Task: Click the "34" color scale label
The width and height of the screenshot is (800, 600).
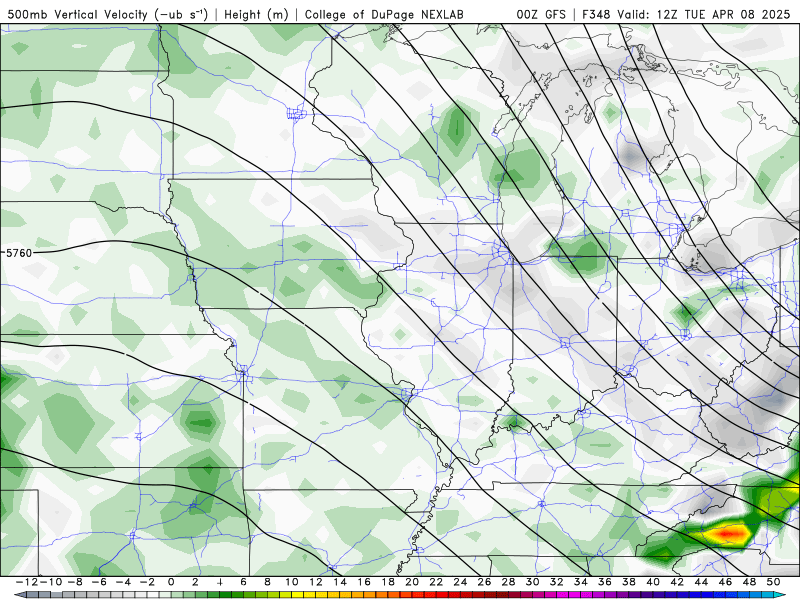Action: [581, 582]
